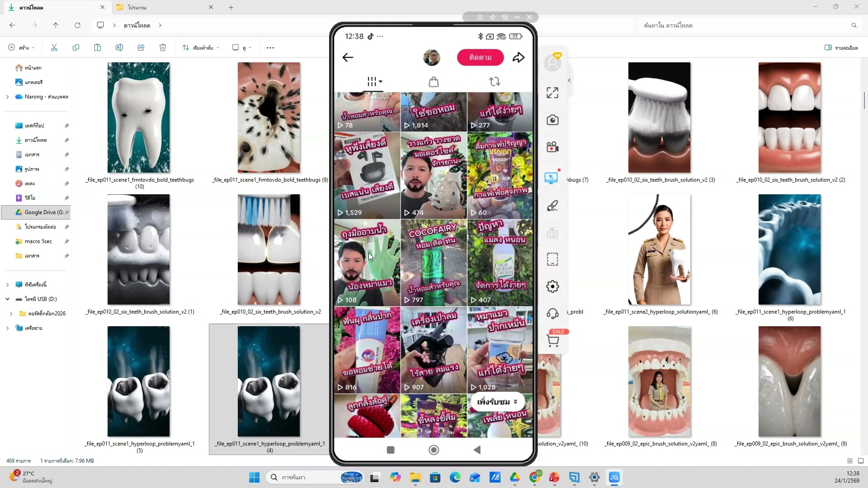Open the เรียงลำดับ sort dropdown

tap(201, 48)
